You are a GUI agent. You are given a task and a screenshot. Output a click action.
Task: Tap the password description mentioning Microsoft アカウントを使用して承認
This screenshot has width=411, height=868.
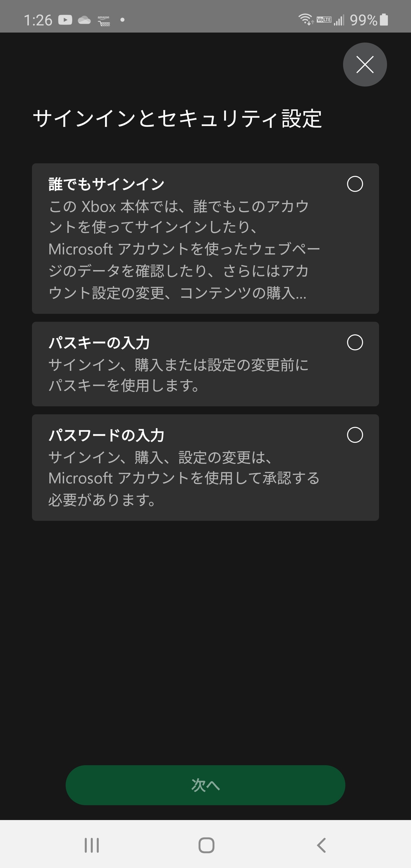coord(184,478)
